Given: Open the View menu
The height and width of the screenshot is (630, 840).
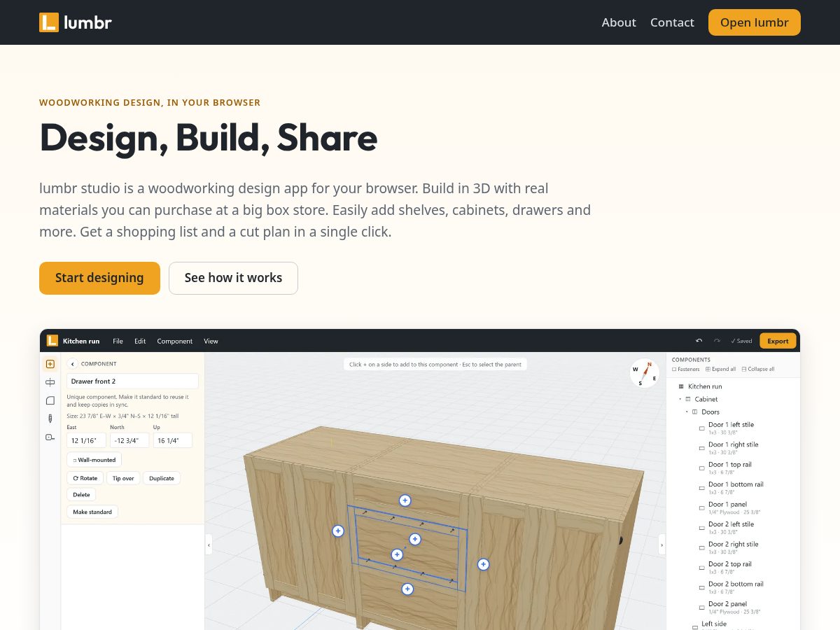Looking at the screenshot, I should 211,341.
